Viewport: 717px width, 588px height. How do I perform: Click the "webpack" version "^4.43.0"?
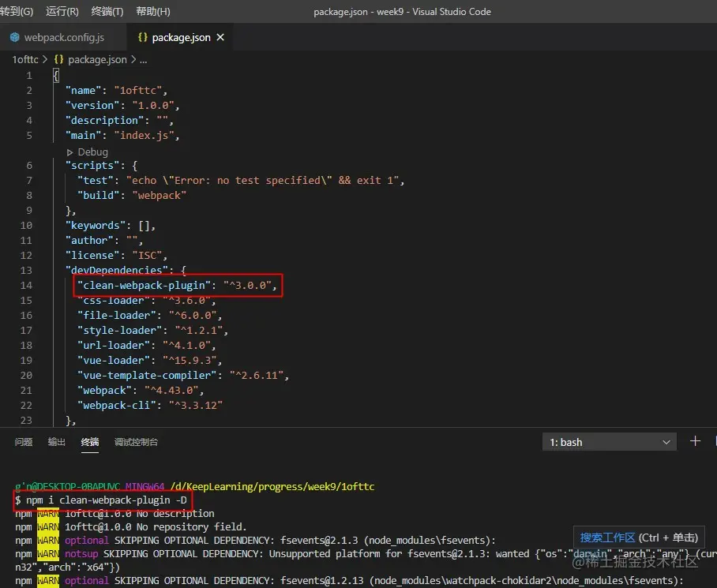click(171, 391)
